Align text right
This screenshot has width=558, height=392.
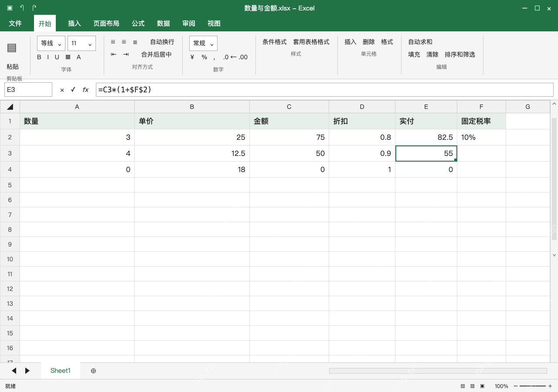(135, 42)
